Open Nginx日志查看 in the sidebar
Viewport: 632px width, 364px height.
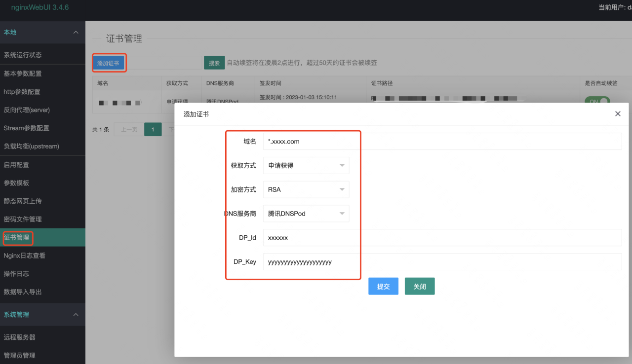pos(25,255)
